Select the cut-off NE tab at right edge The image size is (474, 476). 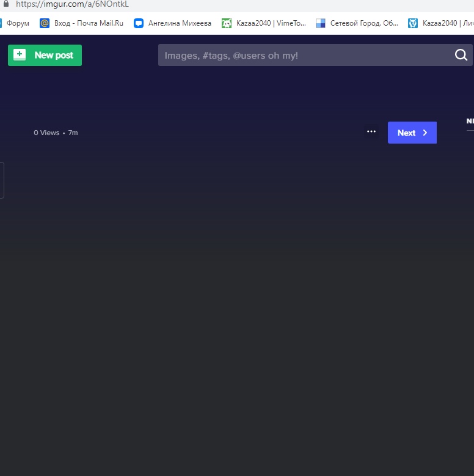pos(470,121)
